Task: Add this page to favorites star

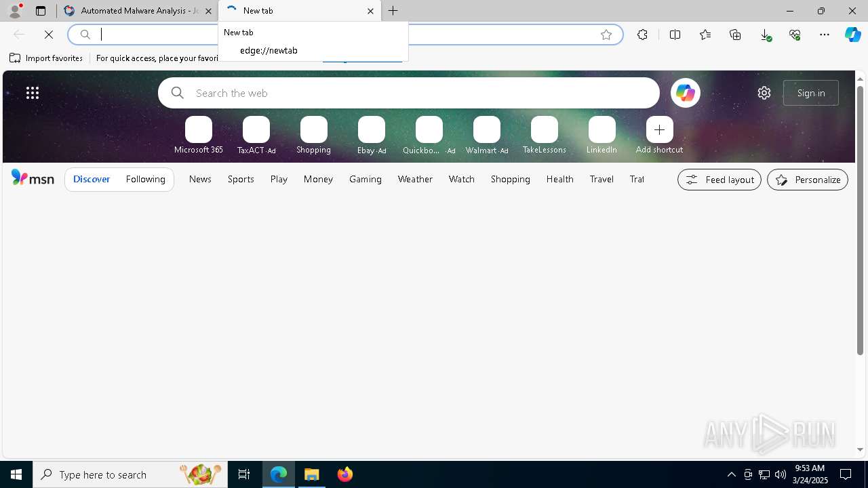Action: 606,35
